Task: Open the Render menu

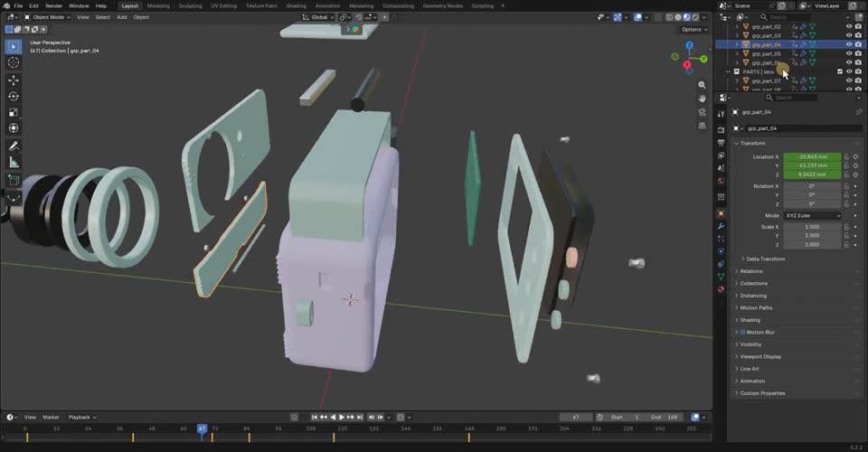Action: [x=53, y=5]
